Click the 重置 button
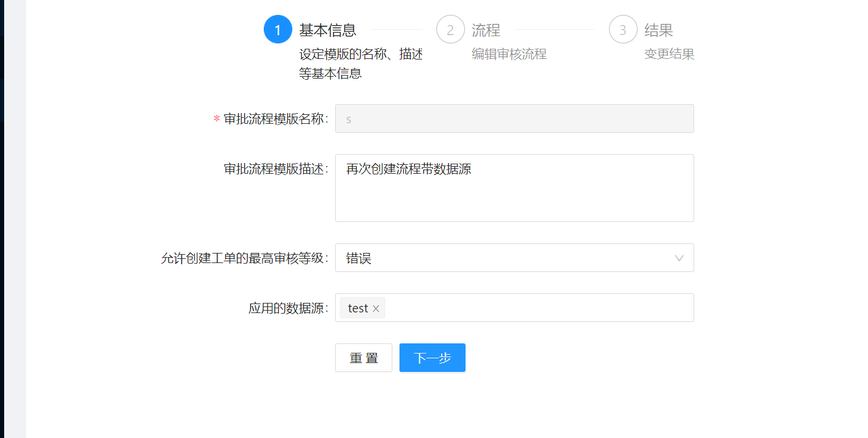 [x=364, y=358]
